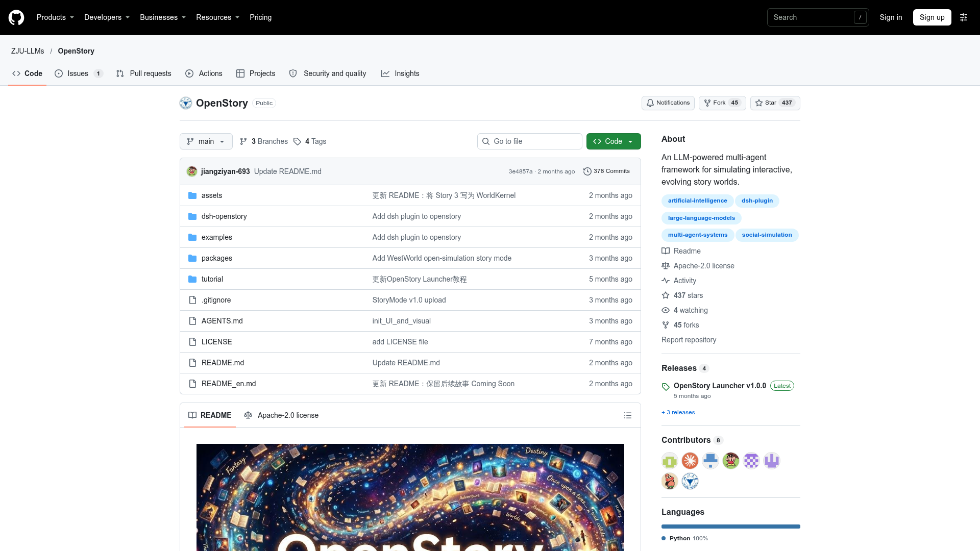Click the OpenStory repository avatar icon
The height and width of the screenshot is (551, 980).
(186, 103)
